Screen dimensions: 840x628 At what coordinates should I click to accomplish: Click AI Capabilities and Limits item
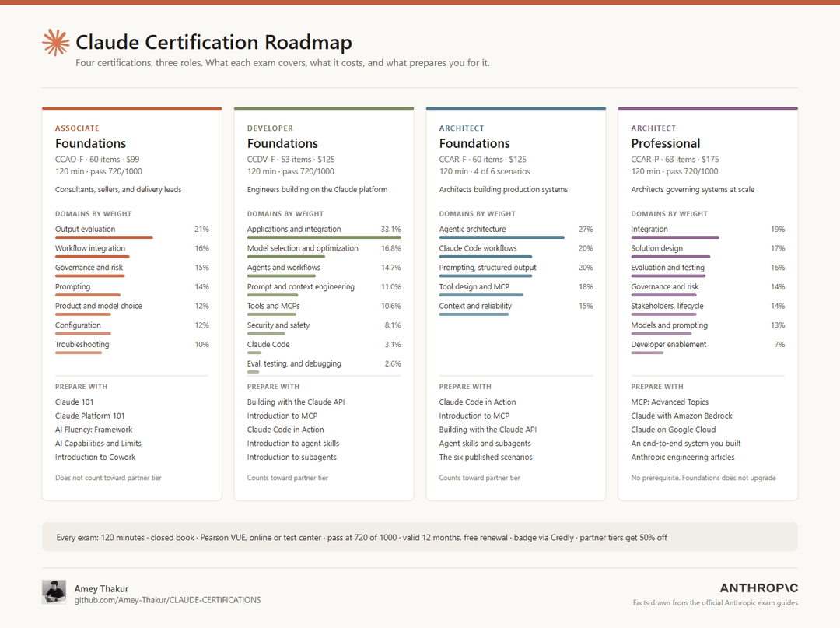tap(98, 444)
